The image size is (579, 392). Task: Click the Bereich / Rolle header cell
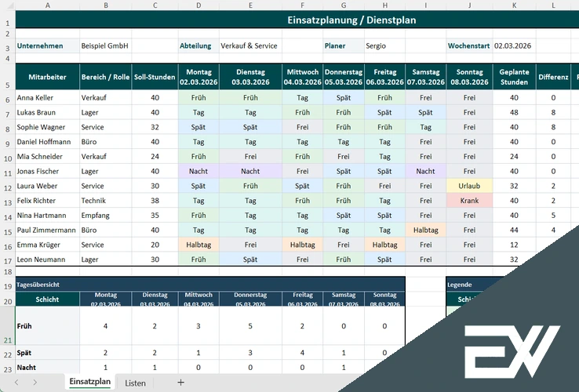tap(105, 77)
